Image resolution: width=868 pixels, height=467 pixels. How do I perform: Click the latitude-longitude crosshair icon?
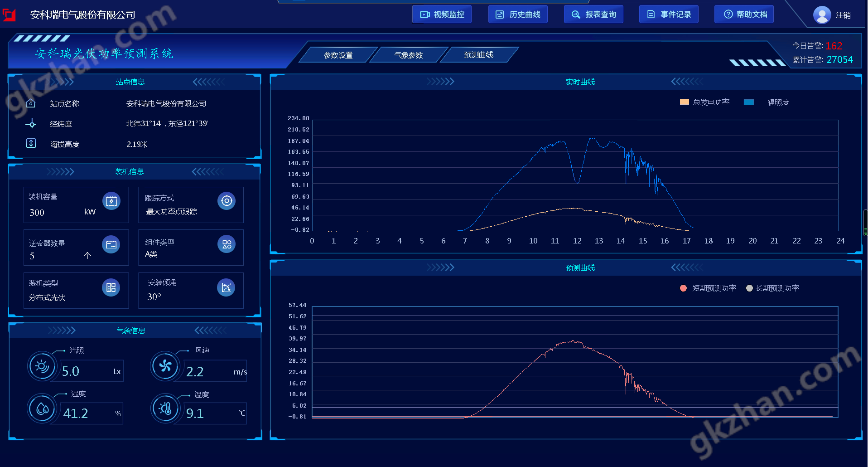click(x=31, y=124)
